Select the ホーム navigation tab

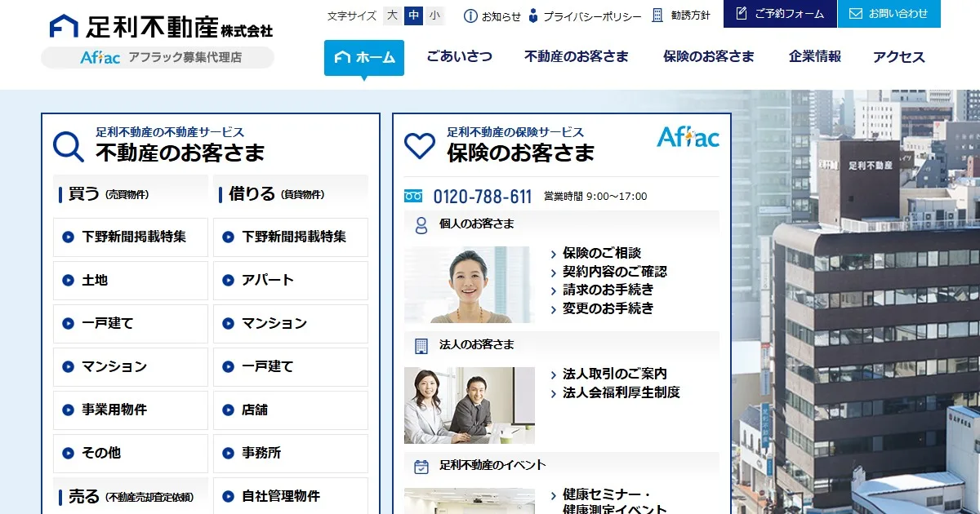[364, 58]
